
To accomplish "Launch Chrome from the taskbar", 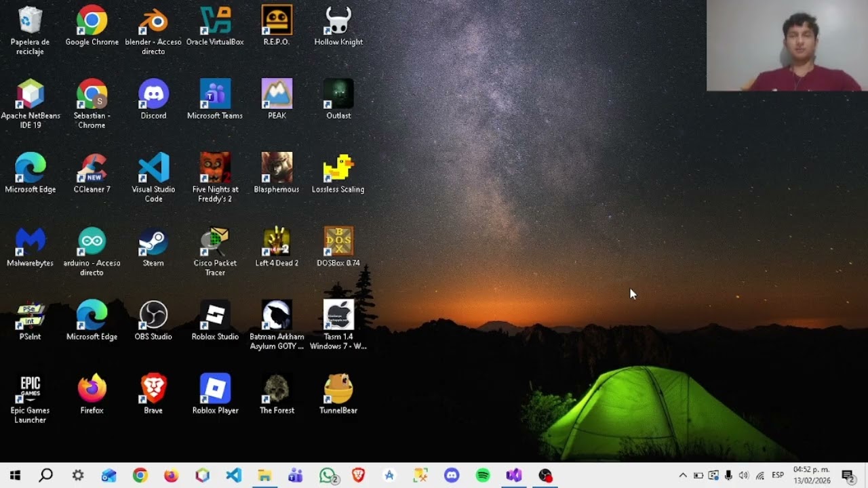I will pyautogui.click(x=140, y=476).
